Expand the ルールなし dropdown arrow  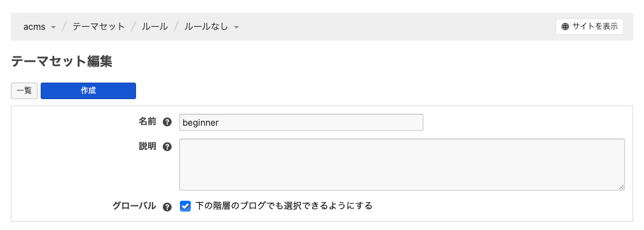click(x=236, y=27)
